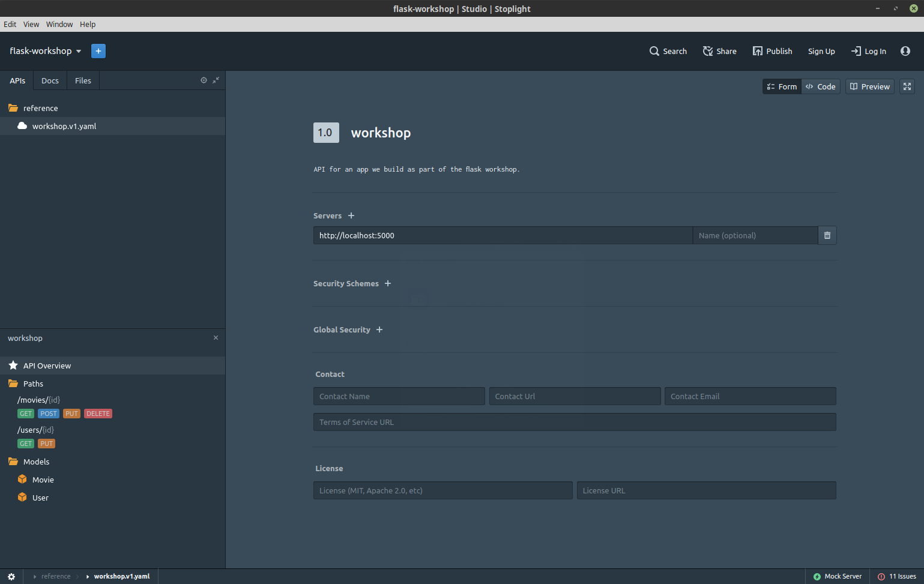Open the Edit menu

coord(10,24)
